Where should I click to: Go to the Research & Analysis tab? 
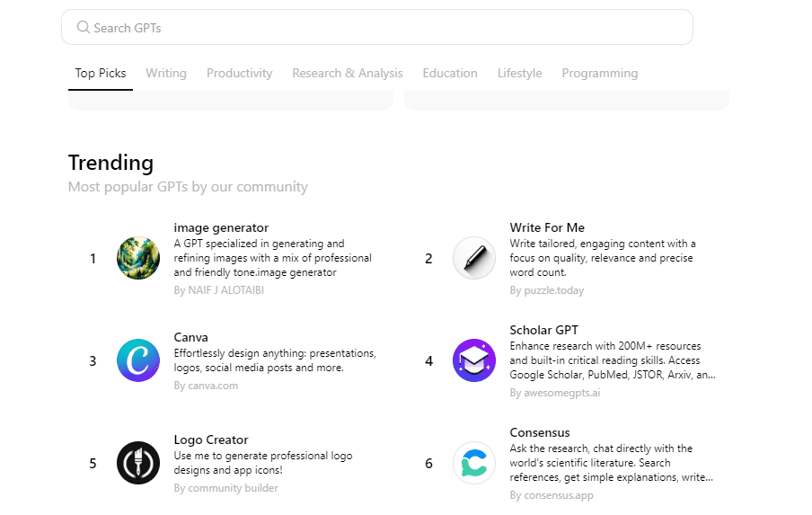(348, 74)
